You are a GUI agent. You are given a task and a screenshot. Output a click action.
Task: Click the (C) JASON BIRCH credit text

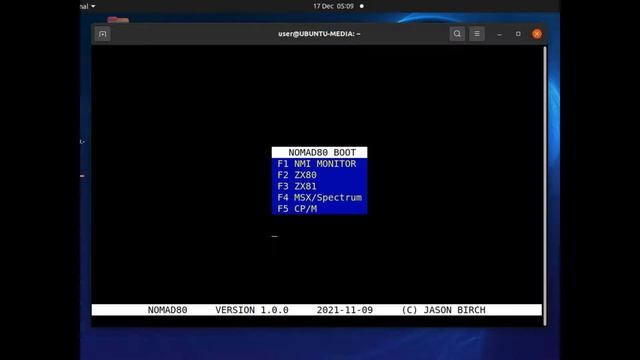pos(444,310)
